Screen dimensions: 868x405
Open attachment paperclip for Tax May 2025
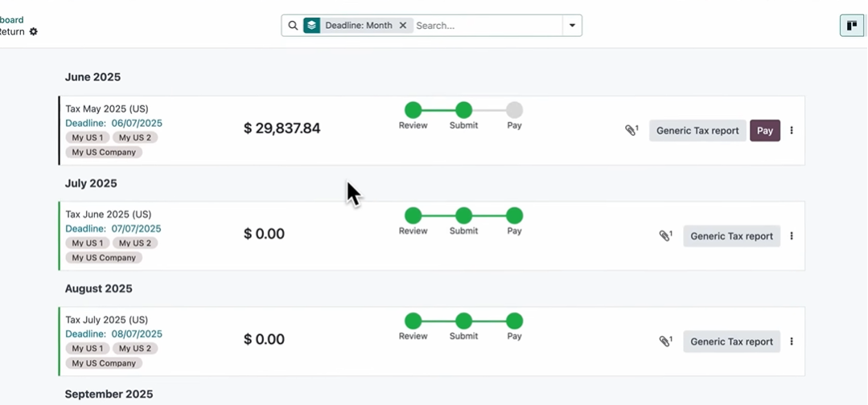(631, 130)
